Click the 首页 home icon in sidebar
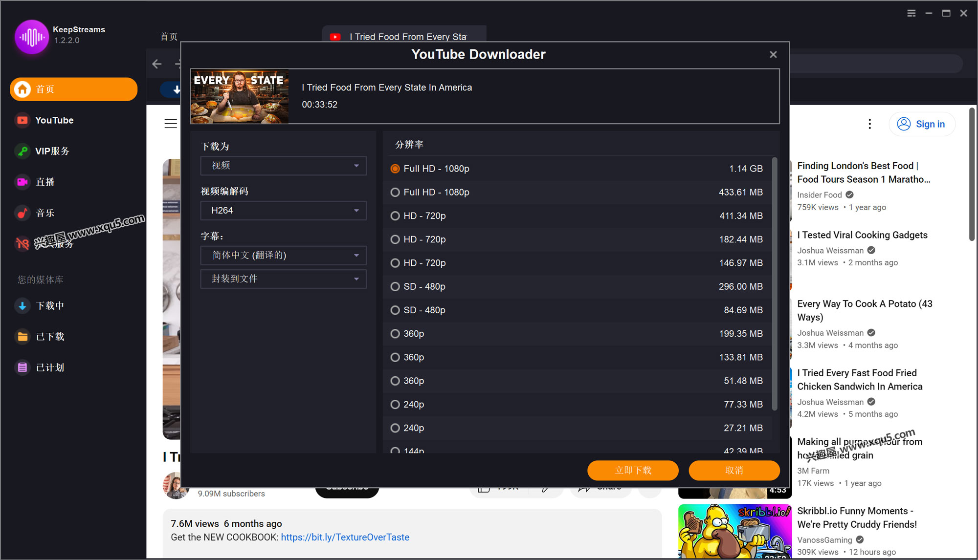The width and height of the screenshot is (978, 560). [x=22, y=89]
